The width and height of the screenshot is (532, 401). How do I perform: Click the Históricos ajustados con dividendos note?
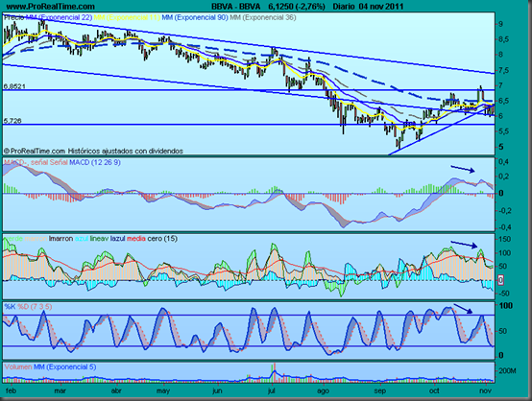(x=126, y=151)
